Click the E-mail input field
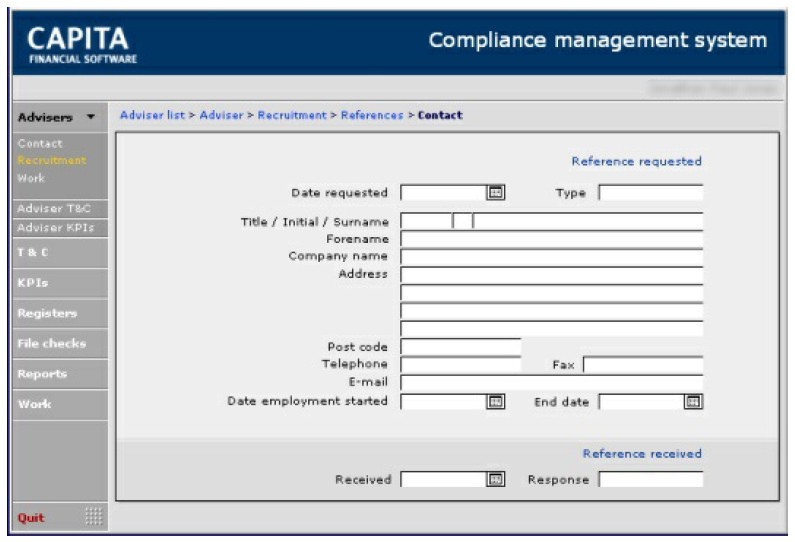The image size is (795, 542). (552, 383)
